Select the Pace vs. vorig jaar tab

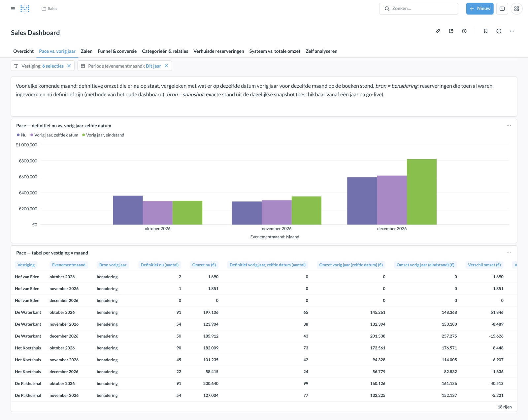pyautogui.click(x=57, y=51)
